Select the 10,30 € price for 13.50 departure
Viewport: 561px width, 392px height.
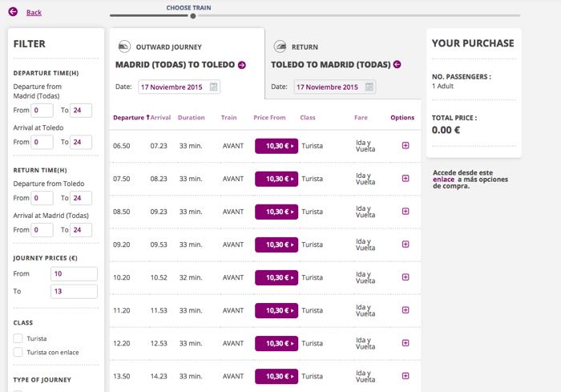pos(276,377)
